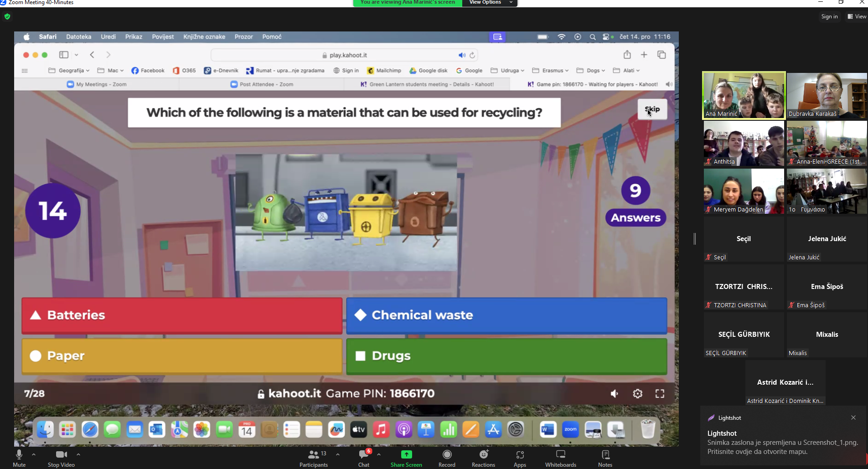Switch to My Meetings - Zoom tab

97,84
